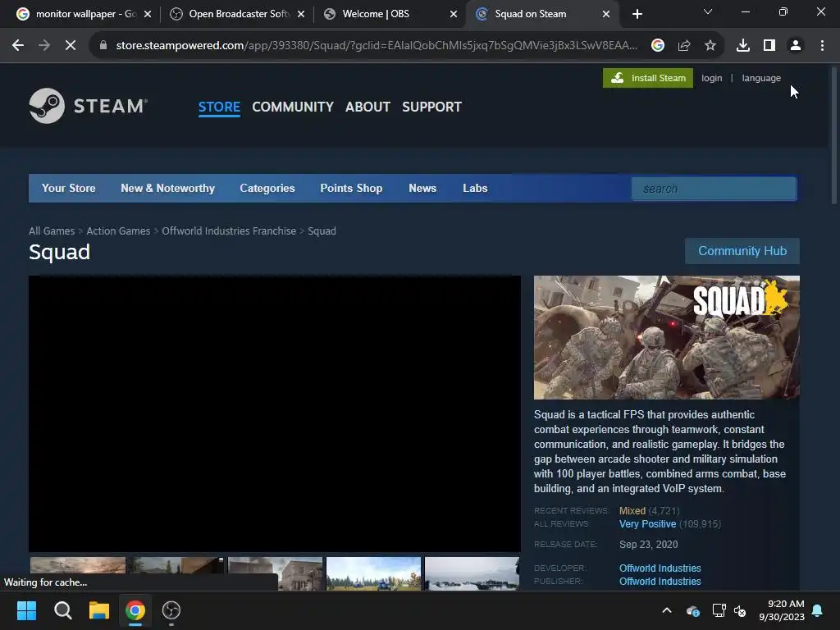Open the Windows Start menu

tap(26, 610)
